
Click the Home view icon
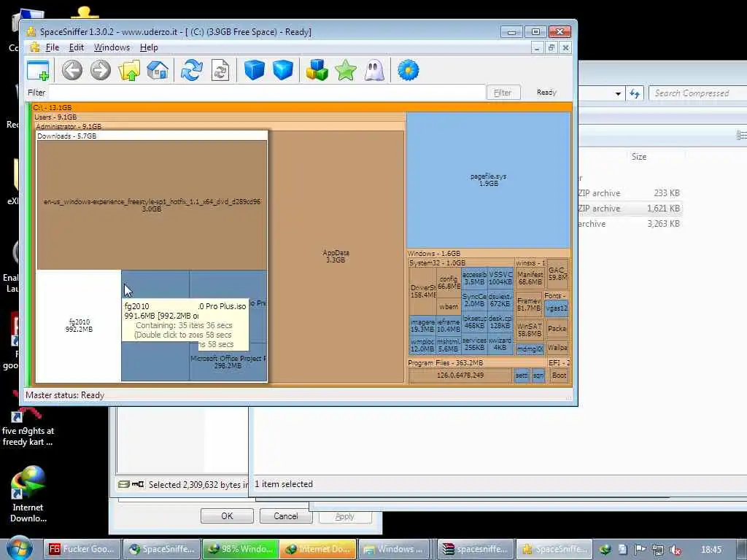[158, 71]
